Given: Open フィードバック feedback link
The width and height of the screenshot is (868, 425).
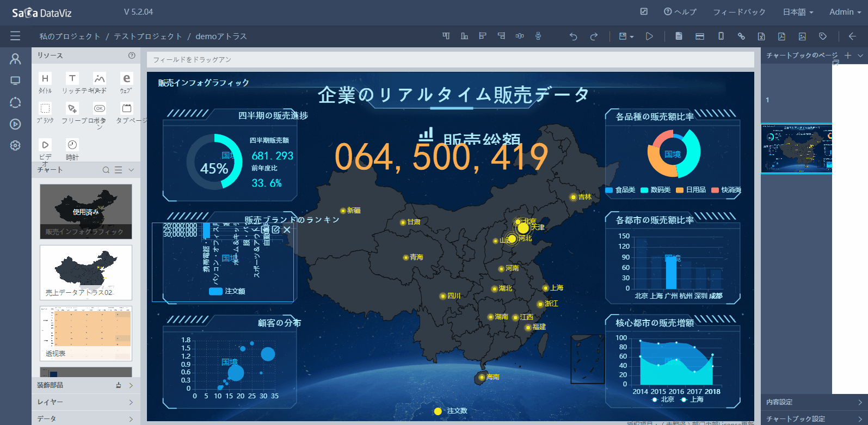Looking at the screenshot, I should (739, 11).
